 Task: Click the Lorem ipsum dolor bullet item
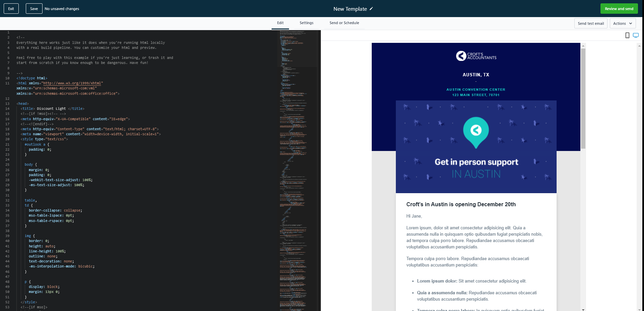point(472,281)
